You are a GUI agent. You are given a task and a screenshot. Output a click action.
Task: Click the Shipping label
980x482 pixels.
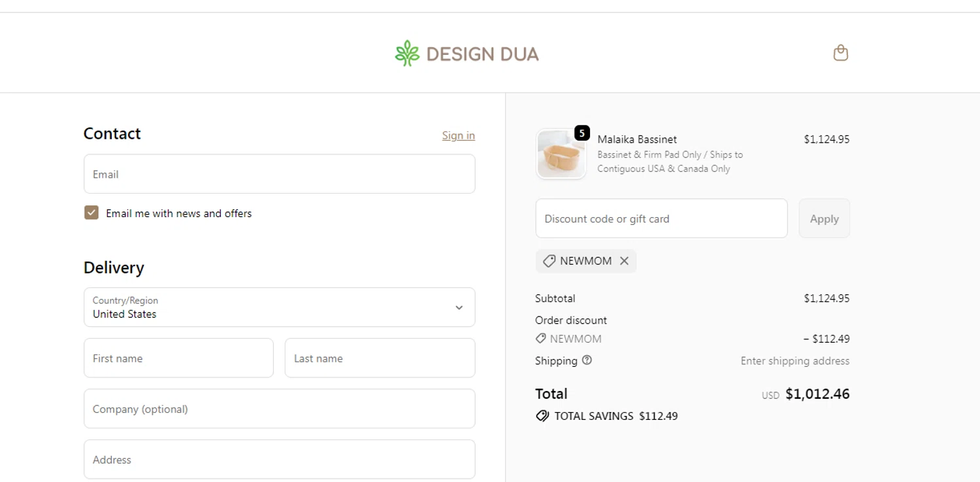point(556,361)
